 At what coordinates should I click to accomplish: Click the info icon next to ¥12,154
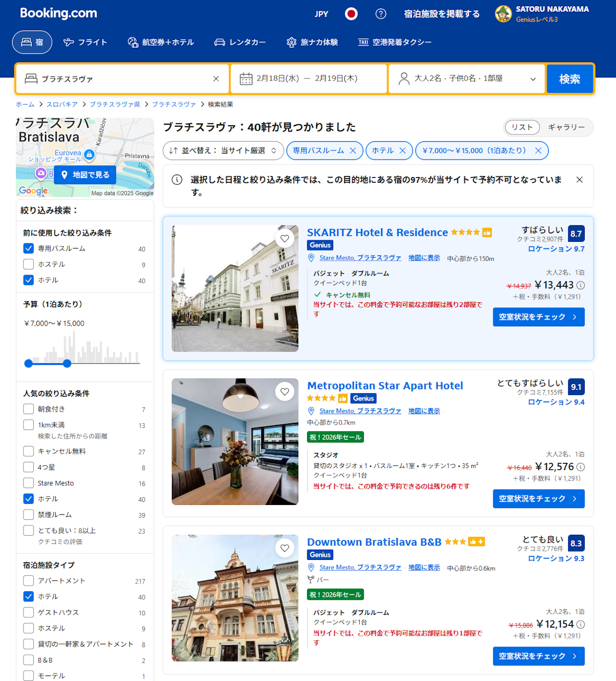pos(581,625)
